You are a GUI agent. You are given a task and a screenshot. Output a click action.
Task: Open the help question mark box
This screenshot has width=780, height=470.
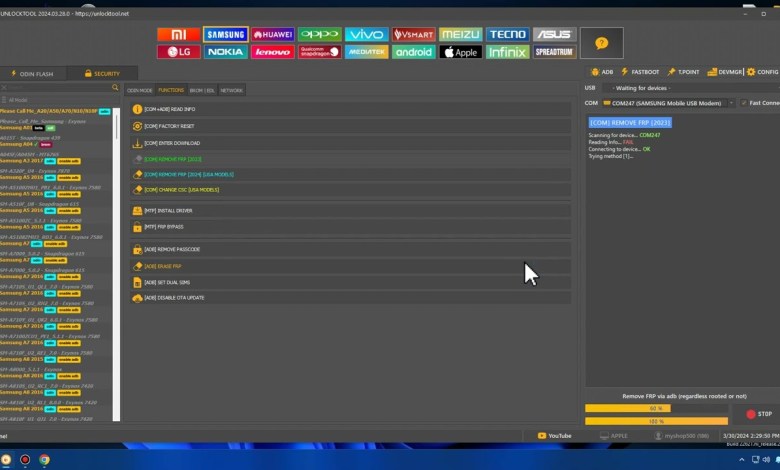point(601,43)
